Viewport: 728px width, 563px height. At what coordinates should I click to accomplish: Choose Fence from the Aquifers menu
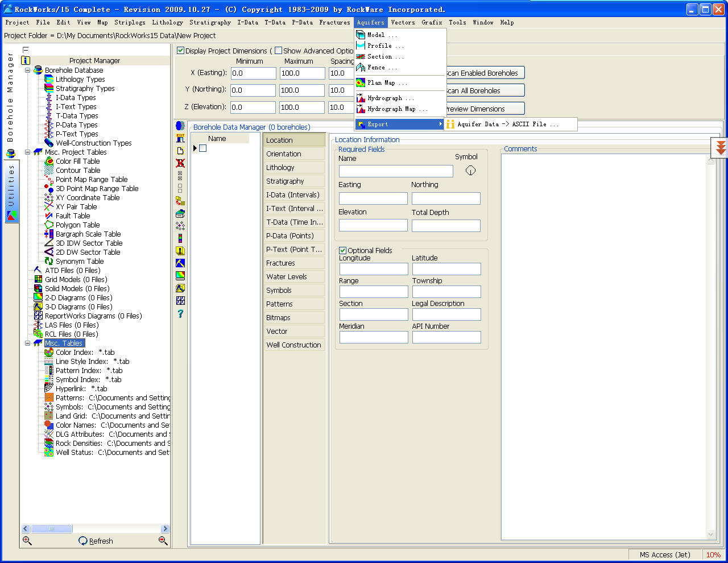click(x=400, y=67)
